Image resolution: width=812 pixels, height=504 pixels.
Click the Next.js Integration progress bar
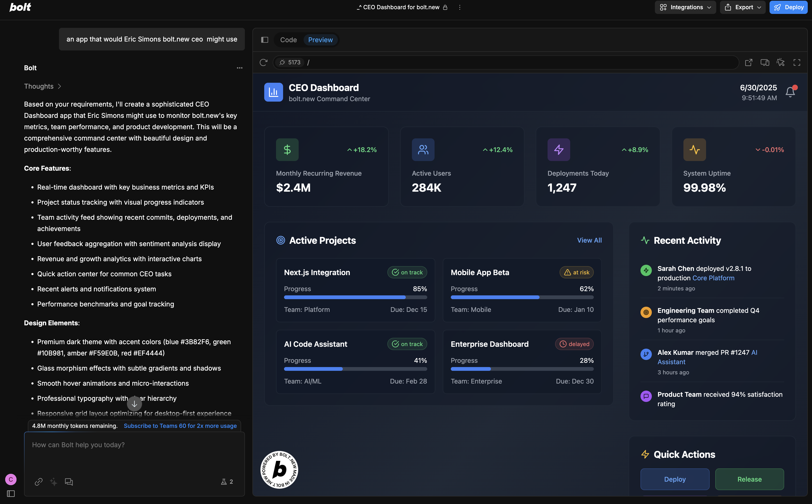(355, 297)
